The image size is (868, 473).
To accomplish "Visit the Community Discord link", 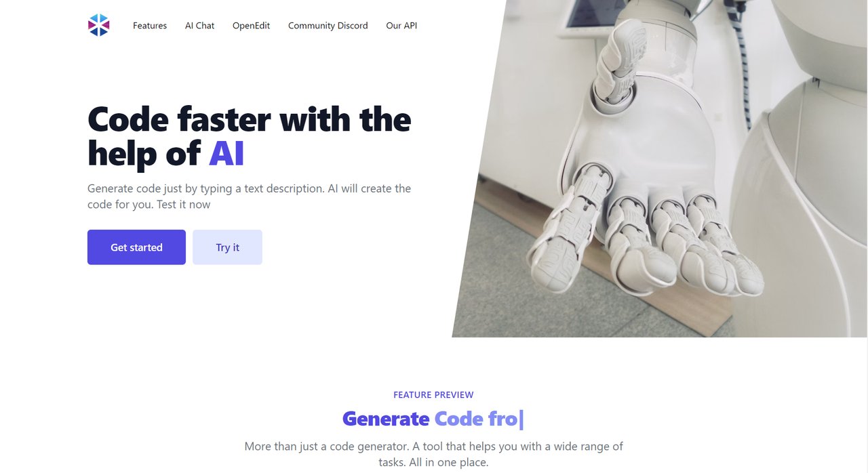I will pos(328,26).
